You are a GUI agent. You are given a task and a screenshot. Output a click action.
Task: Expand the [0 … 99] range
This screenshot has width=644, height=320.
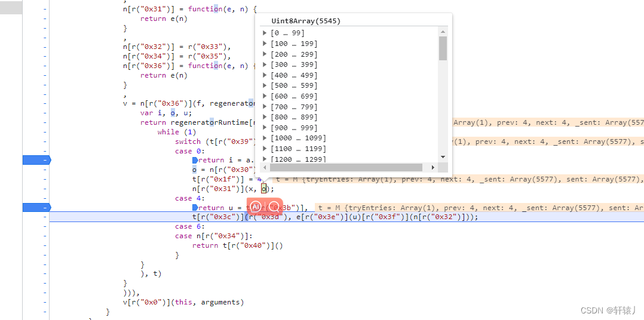click(x=265, y=33)
